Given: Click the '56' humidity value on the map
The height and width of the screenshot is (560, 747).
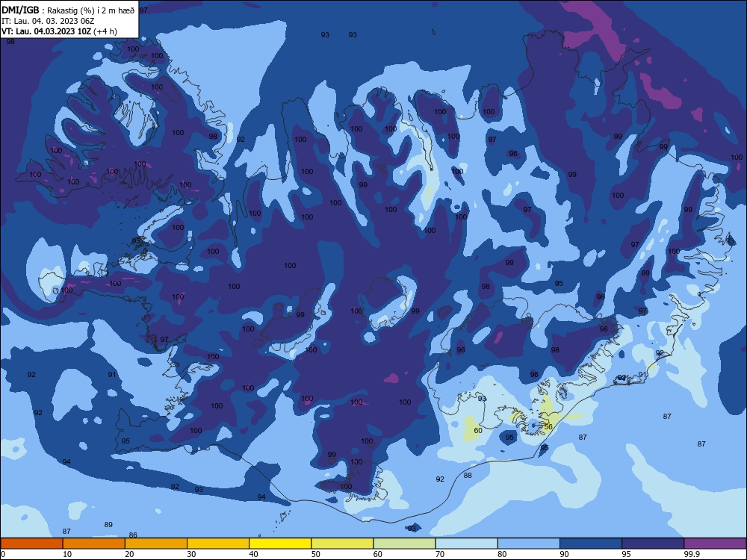Looking at the screenshot, I should click(x=548, y=426).
